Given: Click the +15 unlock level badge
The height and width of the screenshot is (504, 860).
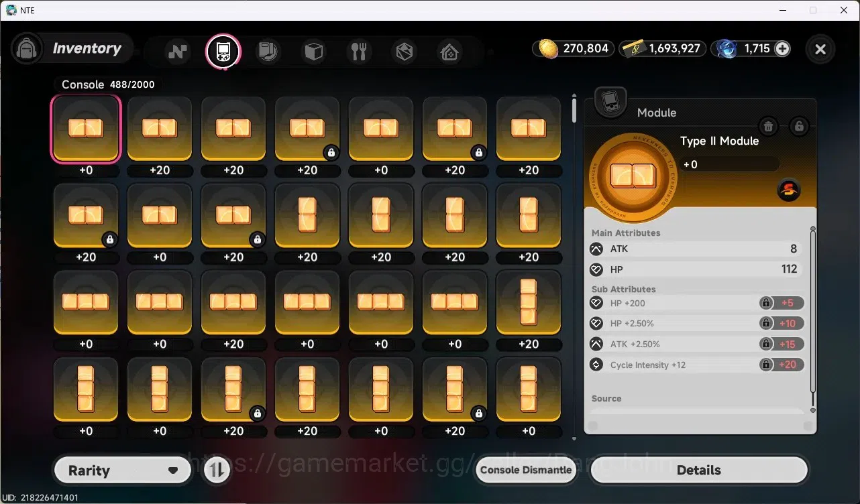Looking at the screenshot, I should click(788, 344).
